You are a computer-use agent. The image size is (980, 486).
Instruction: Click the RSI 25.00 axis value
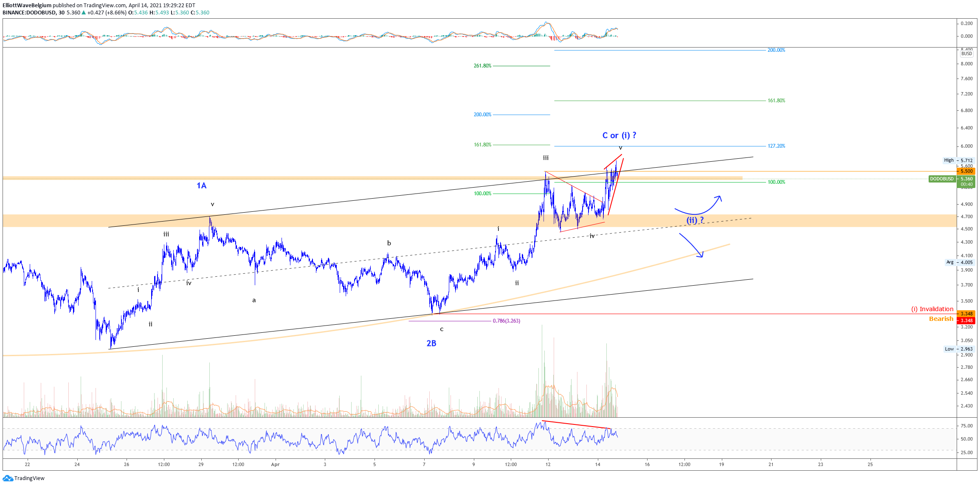coord(966,452)
